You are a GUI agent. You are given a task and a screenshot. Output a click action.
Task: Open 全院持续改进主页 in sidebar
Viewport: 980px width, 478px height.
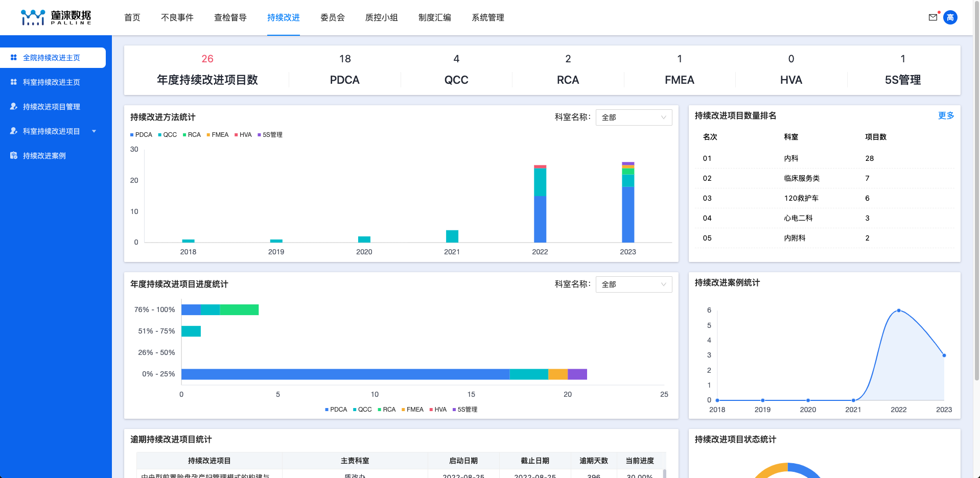[x=53, y=58]
